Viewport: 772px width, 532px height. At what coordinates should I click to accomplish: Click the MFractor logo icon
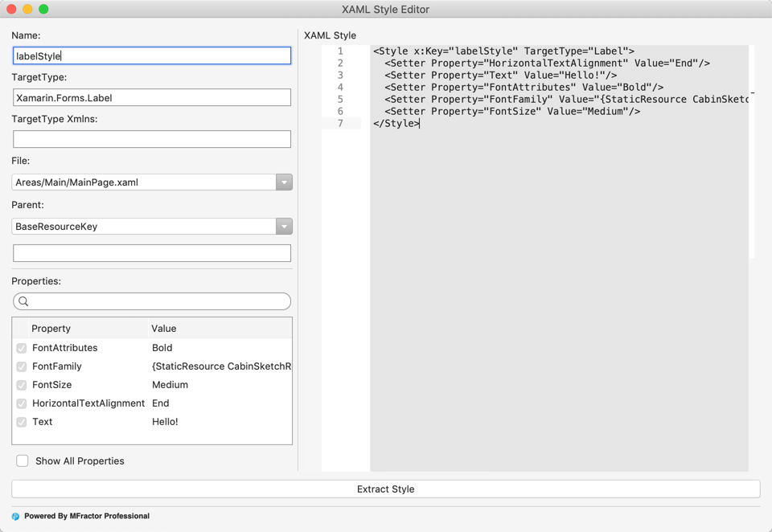[15, 517]
